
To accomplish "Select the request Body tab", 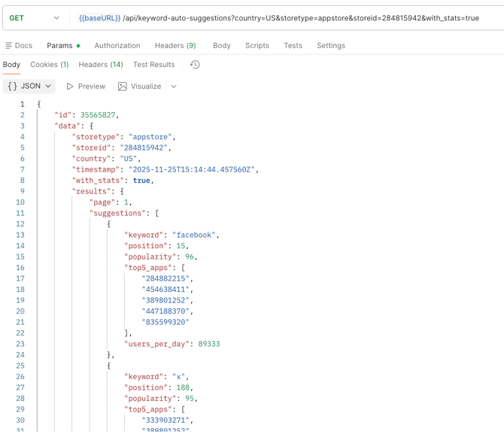I will click(222, 46).
